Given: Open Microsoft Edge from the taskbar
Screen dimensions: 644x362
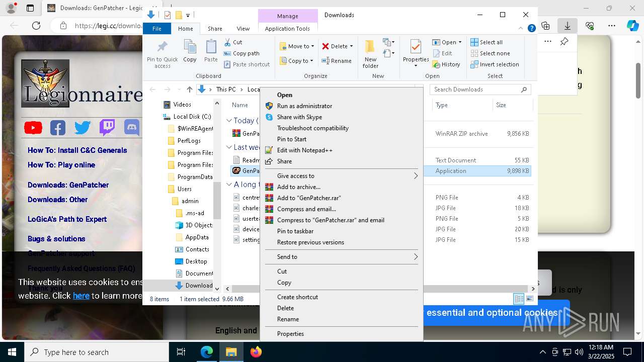Looking at the screenshot, I should coord(207,352).
